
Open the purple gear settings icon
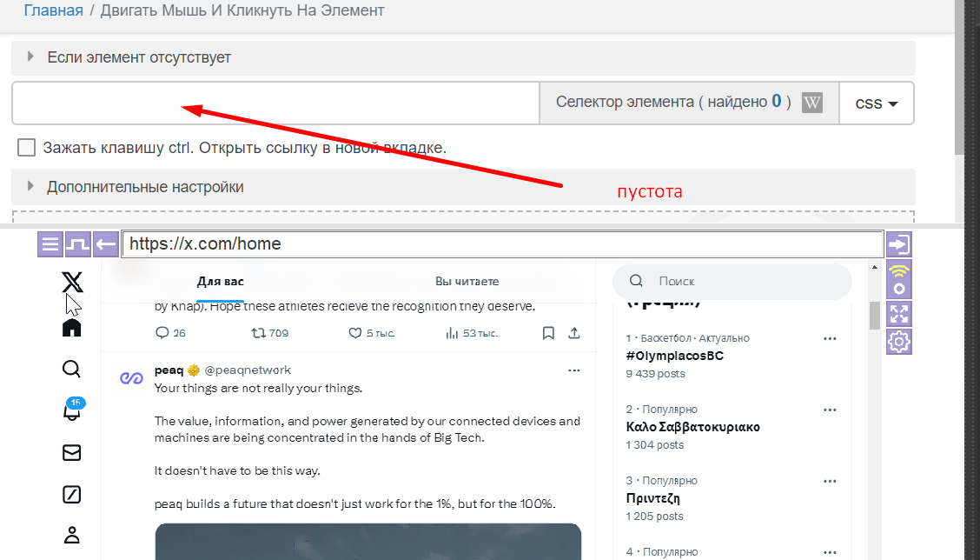click(898, 342)
